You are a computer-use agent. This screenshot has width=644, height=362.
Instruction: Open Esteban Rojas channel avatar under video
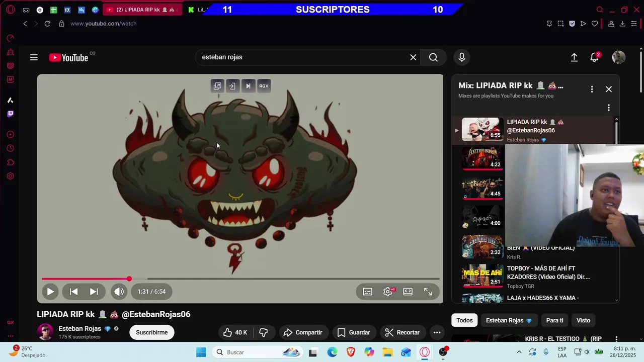coord(45,332)
